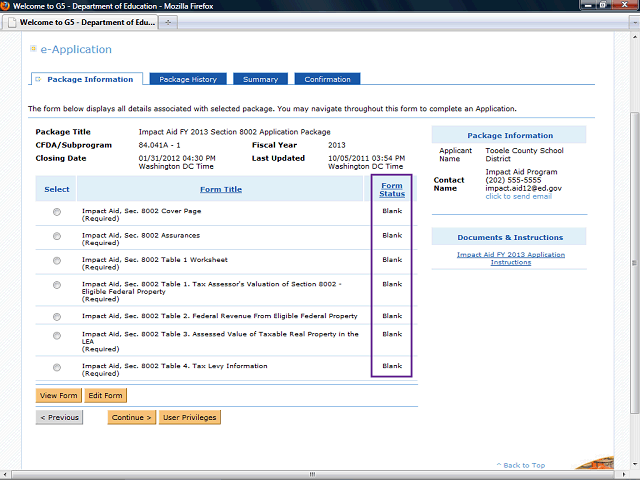This screenshot has height=480, width=640.
Task: Switch to the Package History tab
Action: [x=188, y=79]
